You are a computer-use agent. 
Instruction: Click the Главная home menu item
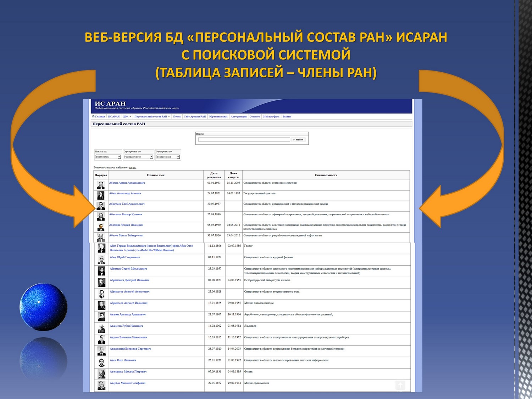[x=99, y=116]
